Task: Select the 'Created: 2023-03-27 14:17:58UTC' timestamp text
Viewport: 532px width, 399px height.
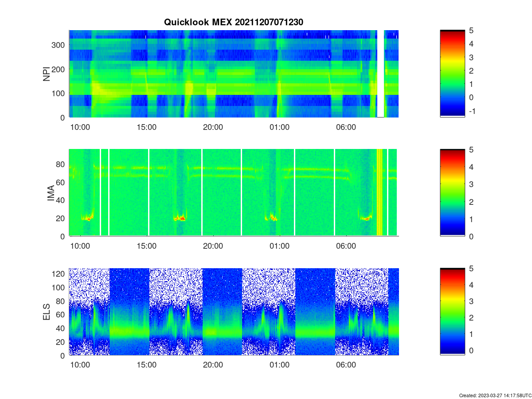Action: coord(495,395)
